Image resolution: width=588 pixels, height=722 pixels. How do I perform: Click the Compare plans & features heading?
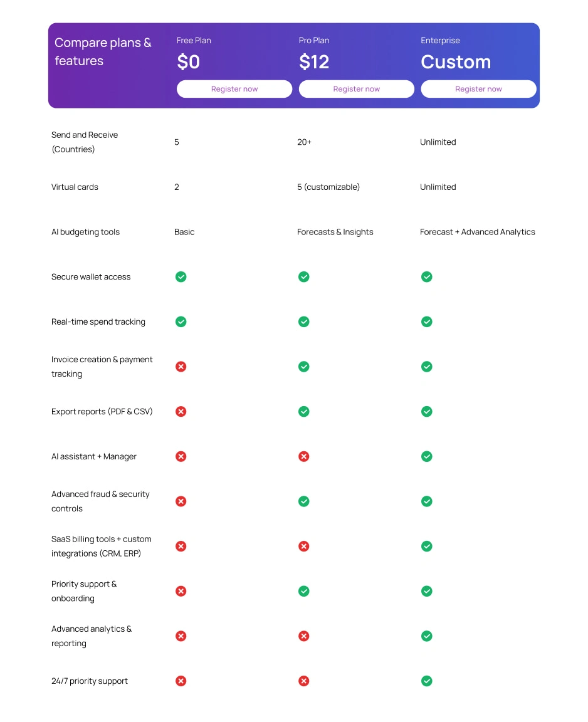tap(103, 51)
